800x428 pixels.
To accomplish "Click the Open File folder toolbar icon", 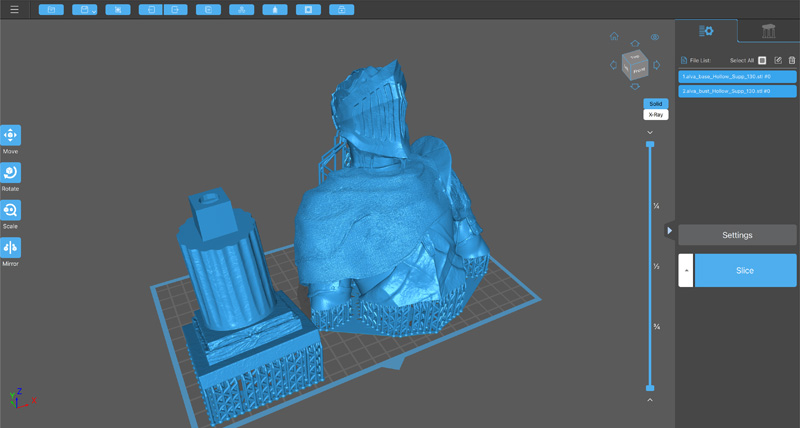I will tap(51, 10).
